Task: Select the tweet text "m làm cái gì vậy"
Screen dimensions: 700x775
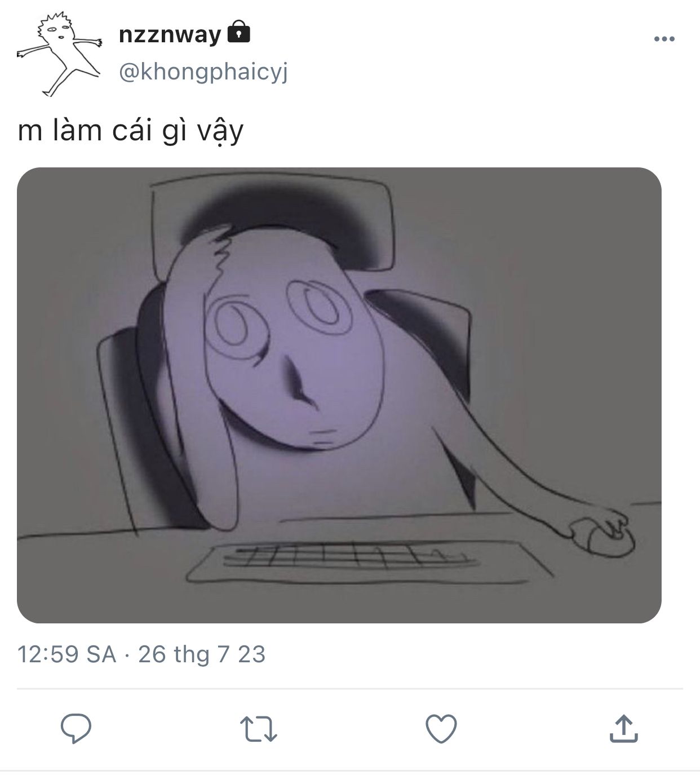Action: tap(131, 131)
